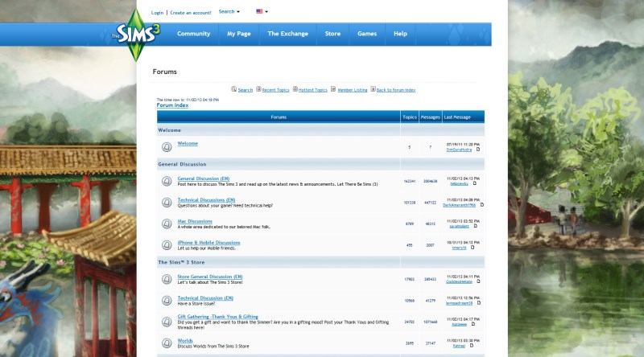Click forum icon beside Store Technical Discussion (EN)
Image resolution: width=644 pixels, height=357 pixels.
click(x=167, y=301)
